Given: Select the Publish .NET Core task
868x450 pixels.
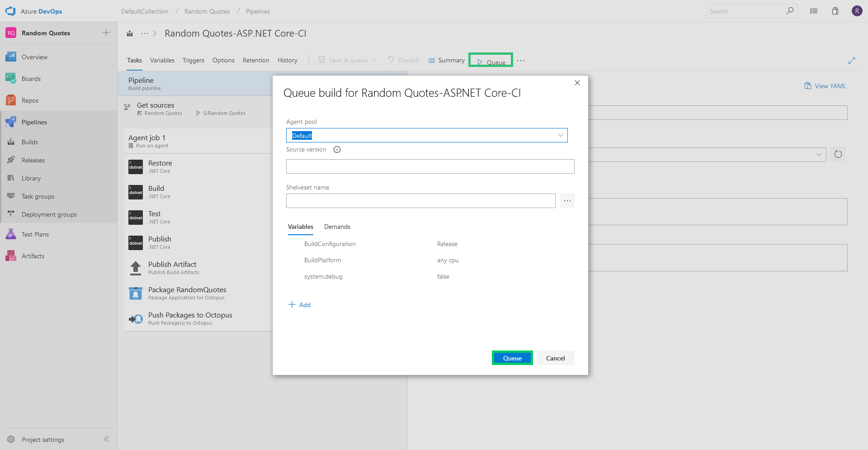Looking at the screenshot, I should coord(198,242).
